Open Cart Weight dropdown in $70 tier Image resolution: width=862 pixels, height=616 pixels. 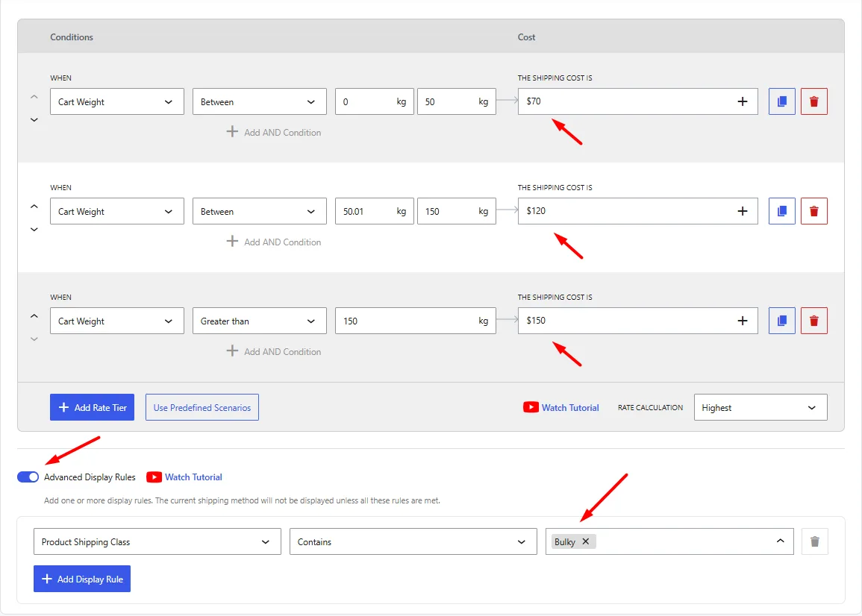pos(117,101)
